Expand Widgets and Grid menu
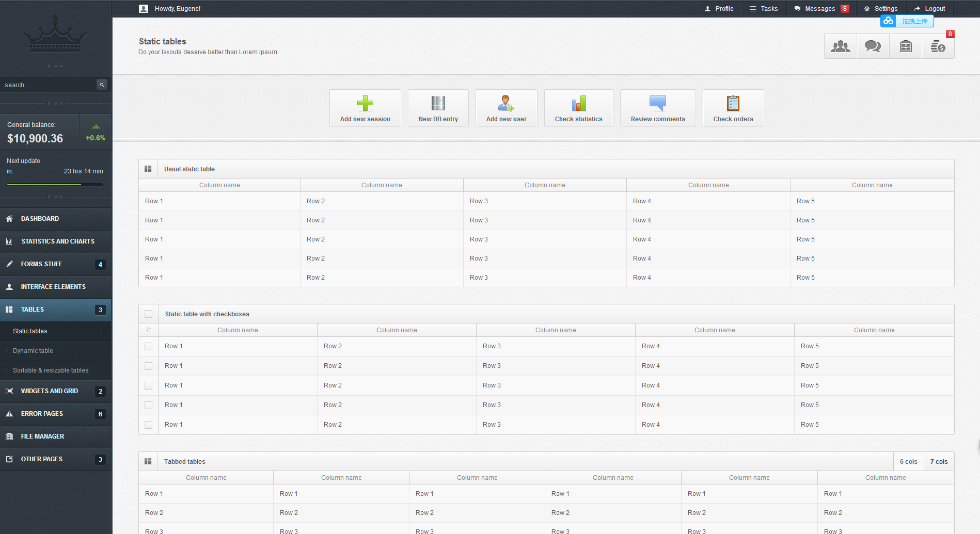This screenshot has width=980, height=534. click(x=55, y=391)
